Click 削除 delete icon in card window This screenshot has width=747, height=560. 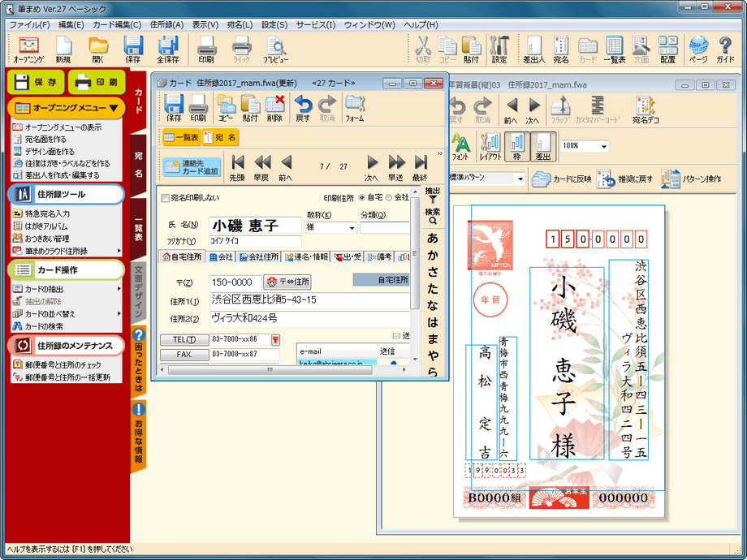tap(275, 108)
